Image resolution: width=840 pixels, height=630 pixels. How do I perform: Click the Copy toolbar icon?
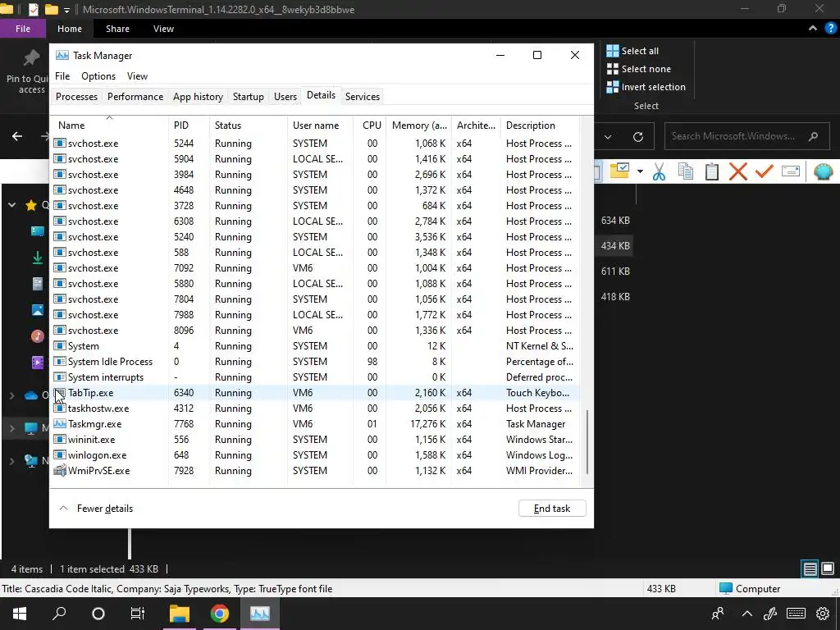[686, 172]
